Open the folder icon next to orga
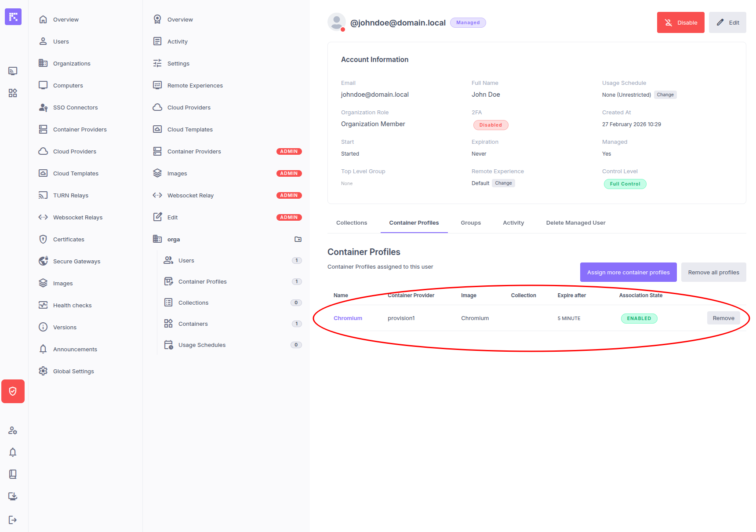The height and width of the screenshot is (532, 756). (298, 239)
